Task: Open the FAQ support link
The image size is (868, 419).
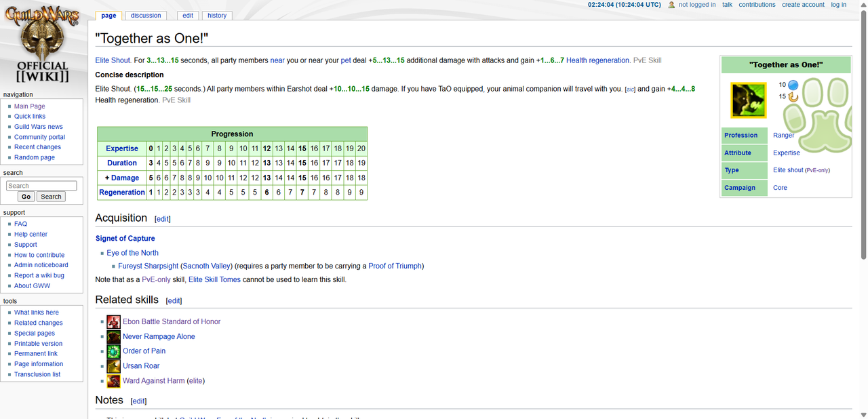Action: [x=20, y=224]
